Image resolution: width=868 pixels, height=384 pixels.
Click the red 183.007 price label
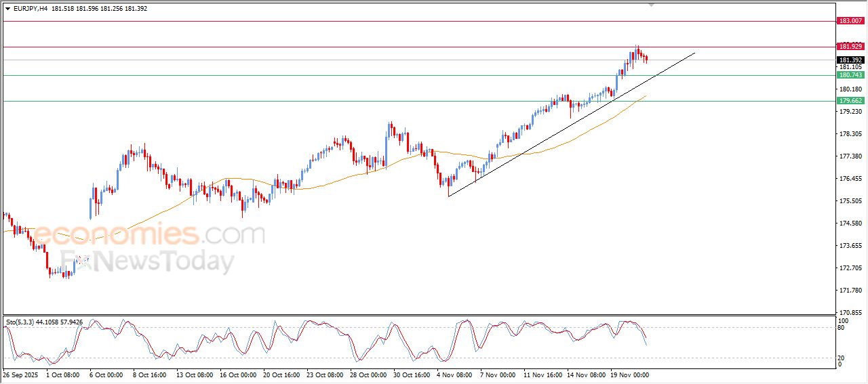tap(850, 21)
